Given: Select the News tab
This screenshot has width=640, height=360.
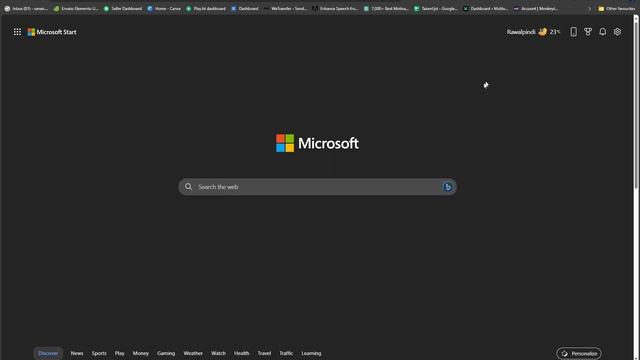Looking at the screenshot, I should (x=77, y=353).
